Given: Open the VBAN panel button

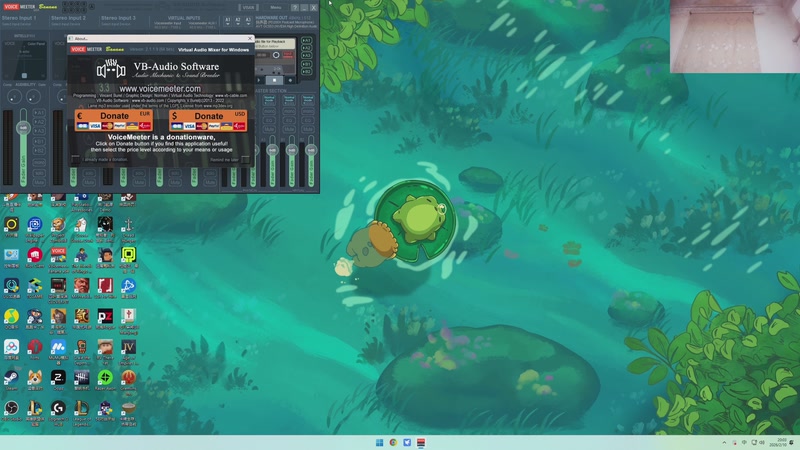Looking at the screenshot, I should tap(248, 8).
